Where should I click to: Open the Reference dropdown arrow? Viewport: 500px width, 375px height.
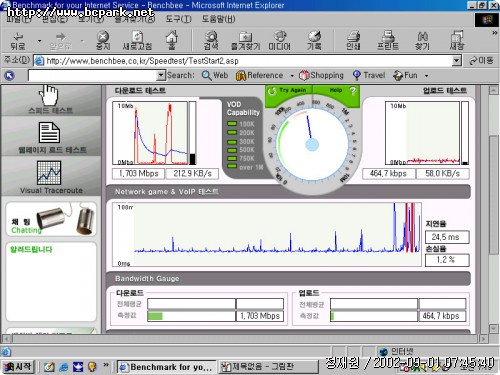pos(292,76)
